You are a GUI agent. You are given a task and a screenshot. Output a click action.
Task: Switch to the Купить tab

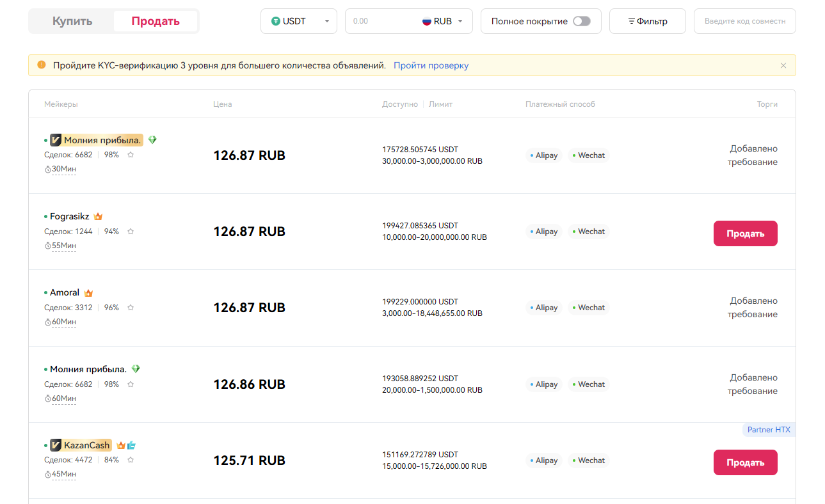(72, 21)
